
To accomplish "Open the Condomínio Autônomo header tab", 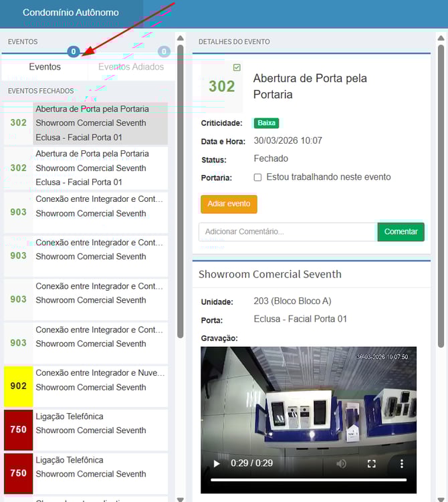I will point(71,13).
